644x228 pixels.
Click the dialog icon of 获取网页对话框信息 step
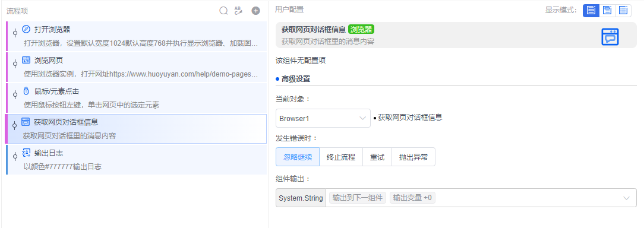pyautogui.click(x=26, y=122)
